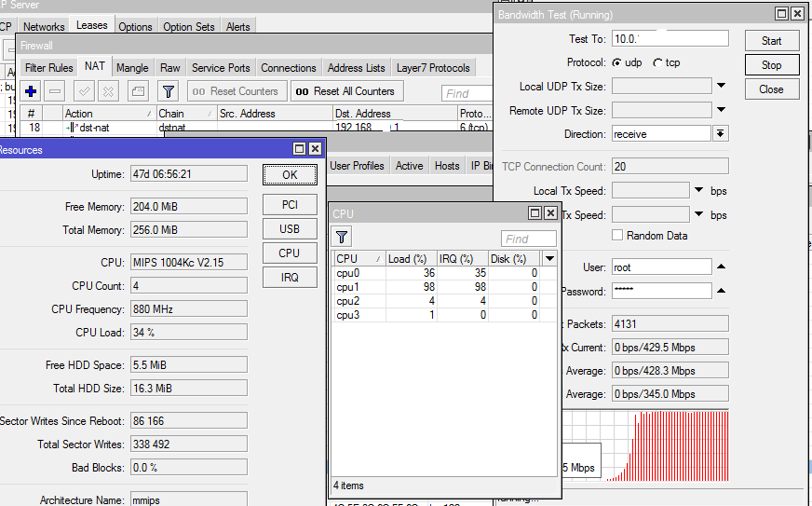Viewport: 812px width, 506px height.
Task: Click the enable checkmark icon in Firewall toolbar
Action: [84, 91]
